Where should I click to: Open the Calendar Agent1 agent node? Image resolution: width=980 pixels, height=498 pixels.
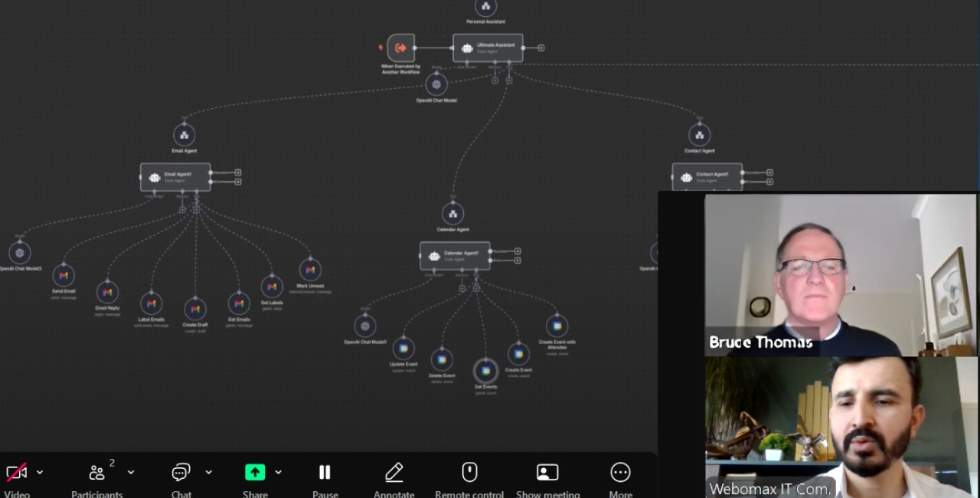click(455, 256)
